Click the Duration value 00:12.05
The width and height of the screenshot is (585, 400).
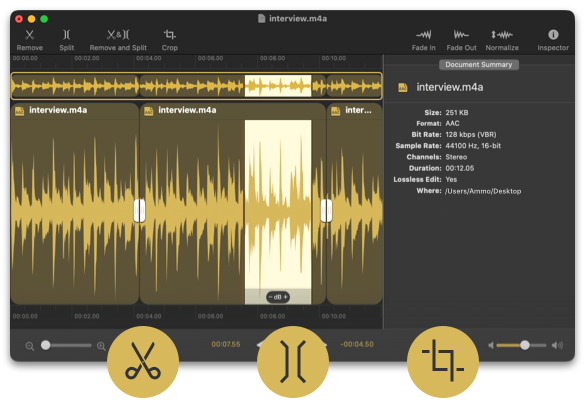point(460,168)
